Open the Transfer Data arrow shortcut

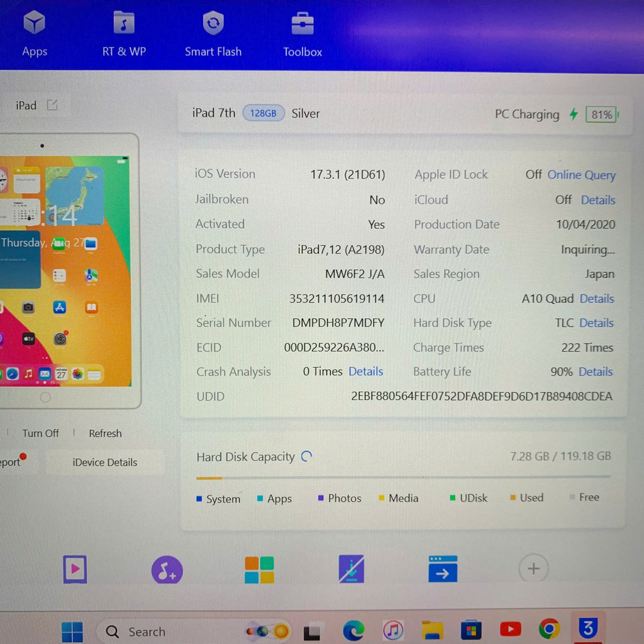coord(443,569)
